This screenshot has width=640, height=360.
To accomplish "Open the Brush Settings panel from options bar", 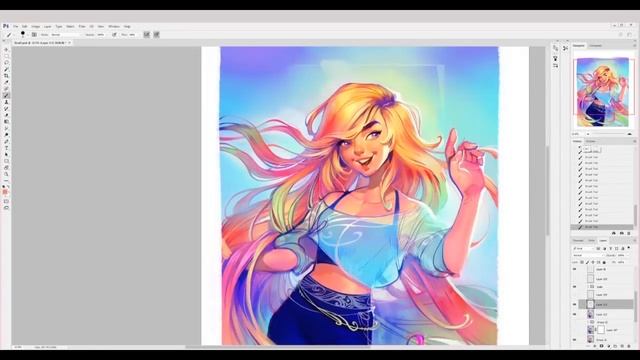I will coord(34,35).
